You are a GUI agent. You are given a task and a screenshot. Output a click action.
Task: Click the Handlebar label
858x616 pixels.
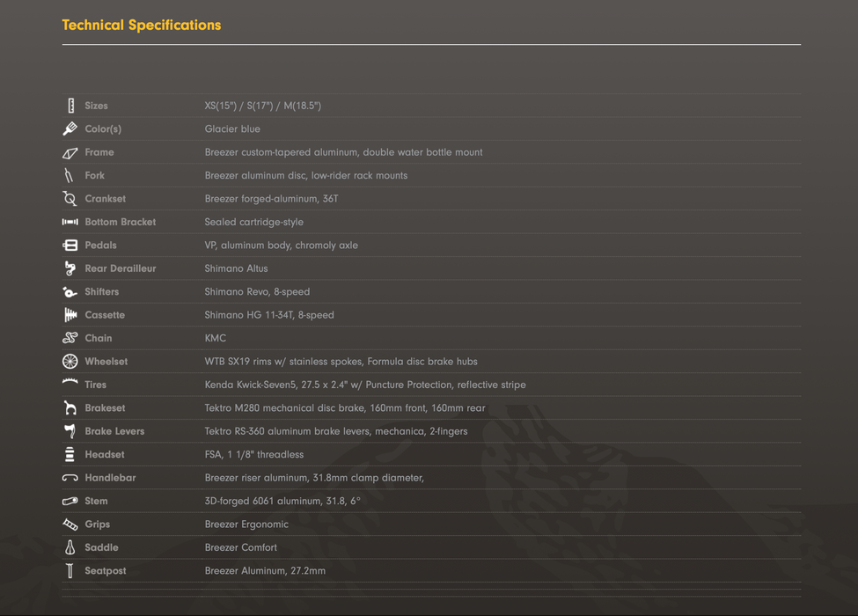(x=111, y=478)
